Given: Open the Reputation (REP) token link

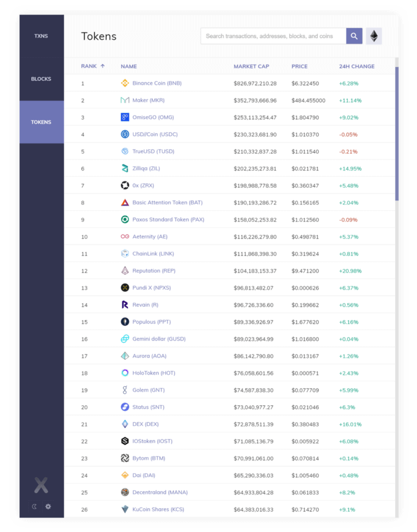Looking at the screenshot, I should pos(154,271).
